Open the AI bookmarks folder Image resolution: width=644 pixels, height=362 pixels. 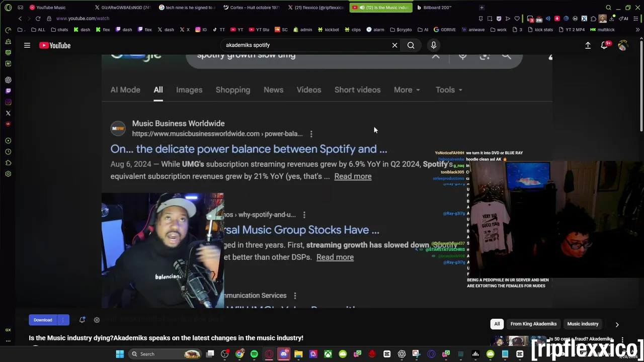pyautogui.click(x=423, y=30)
